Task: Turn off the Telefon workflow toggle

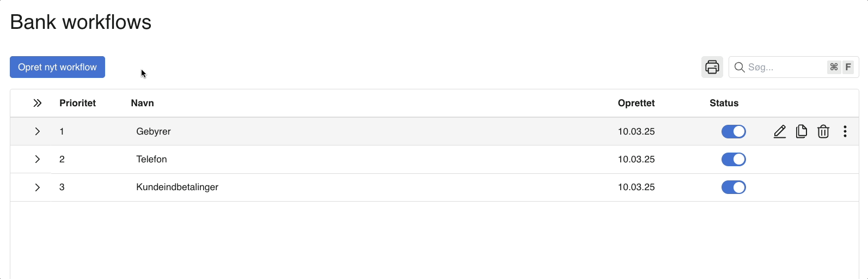Action: [733, 159]
